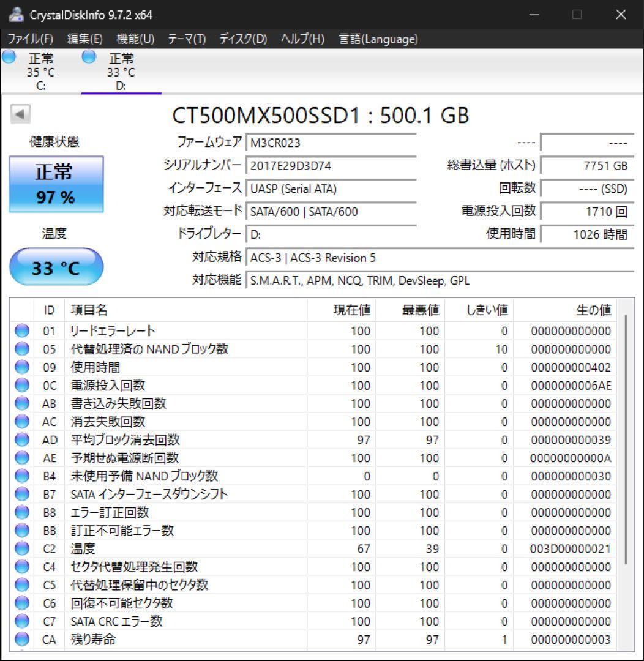Click raw value 0000000006AE in power count row
The height and width of the screenshot is (661, 644).
571,386
